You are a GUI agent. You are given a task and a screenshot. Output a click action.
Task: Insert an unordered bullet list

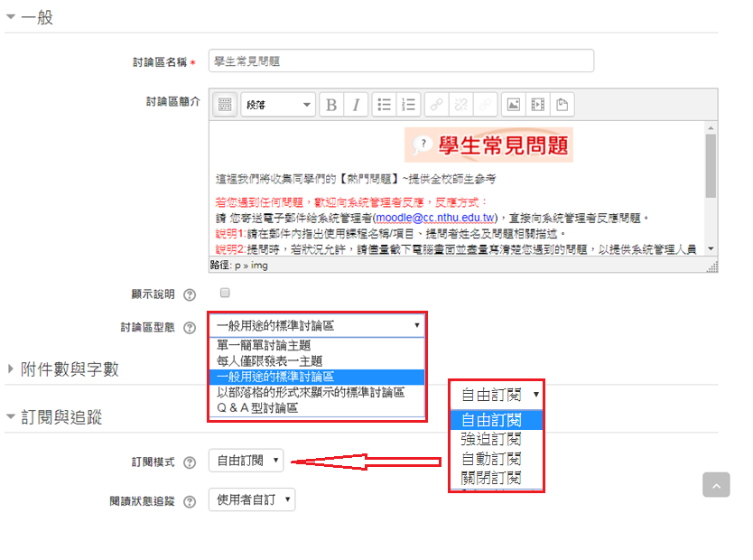pos(383,104)
